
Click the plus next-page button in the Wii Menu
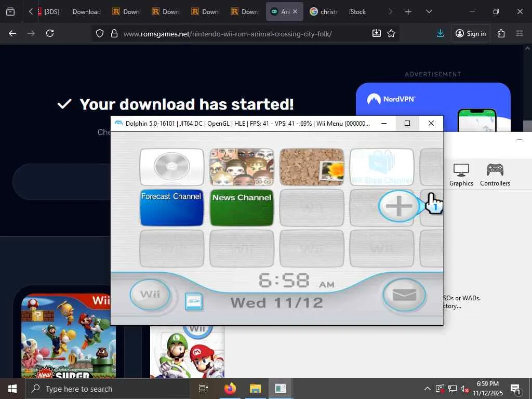click(x=399, y=206)
